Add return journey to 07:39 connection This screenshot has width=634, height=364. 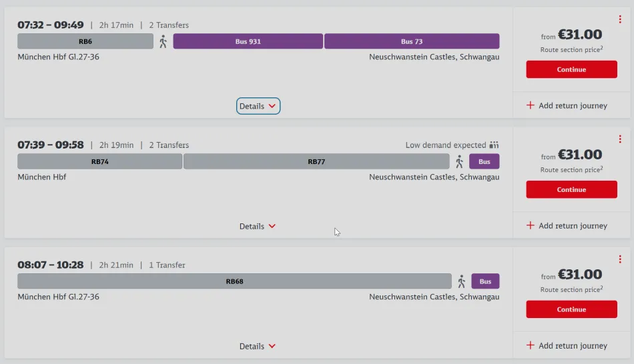(567, 225)
